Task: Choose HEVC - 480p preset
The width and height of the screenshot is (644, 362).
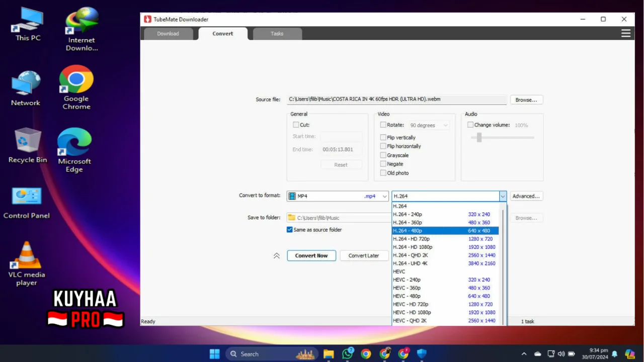Action: click(445, 296)
